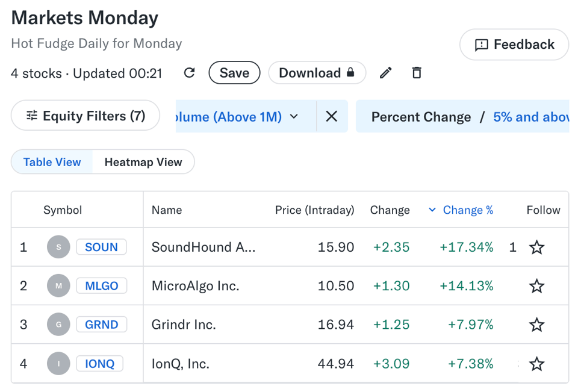This screenshot has width=578, height=392.
Task: Select the pencil edit icon
Action: 385,72
